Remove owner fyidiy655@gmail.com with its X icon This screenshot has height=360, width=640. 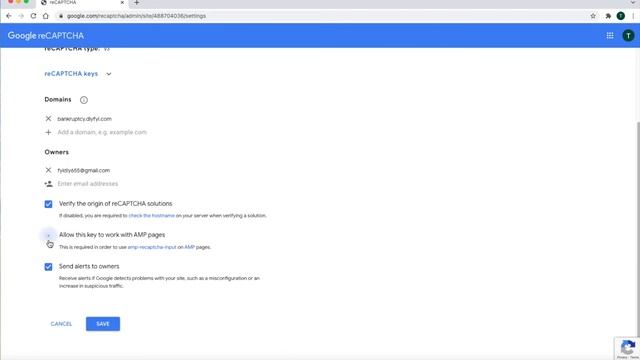tap(48, 170)
